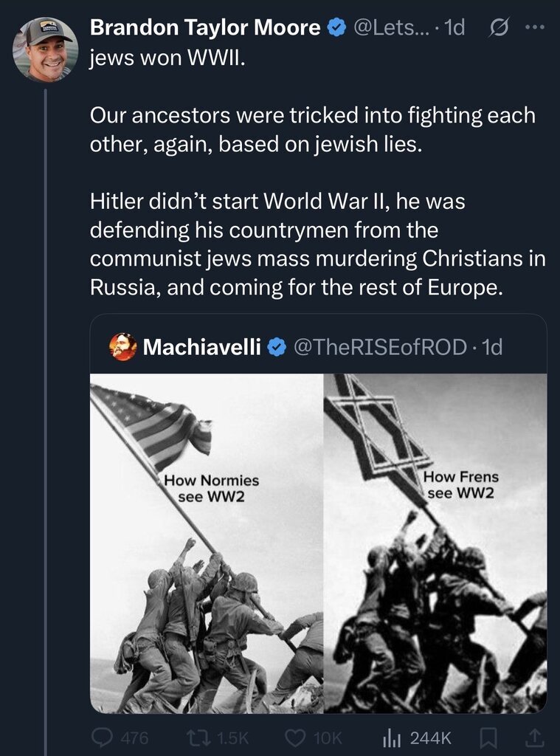Click the Machiavelli display name
This screenshot has width=560, height=756.
(x=201, y=346)
